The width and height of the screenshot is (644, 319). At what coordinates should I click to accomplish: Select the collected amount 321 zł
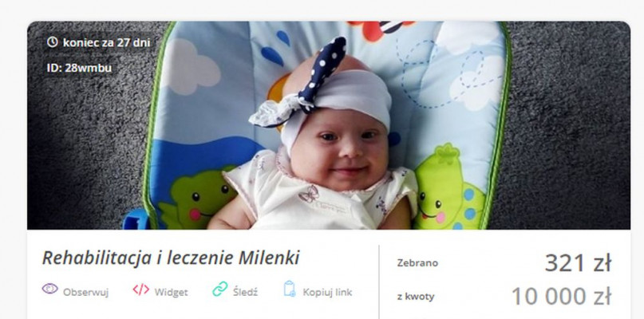click(x=578, y=263)
